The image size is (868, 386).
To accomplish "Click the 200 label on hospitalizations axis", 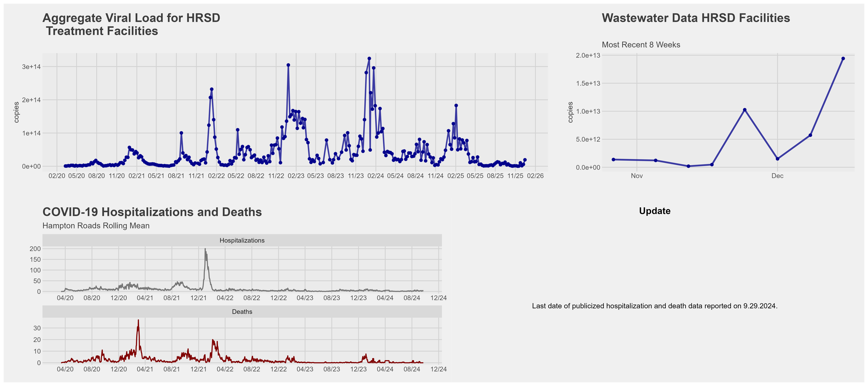I will pos(35,249).
